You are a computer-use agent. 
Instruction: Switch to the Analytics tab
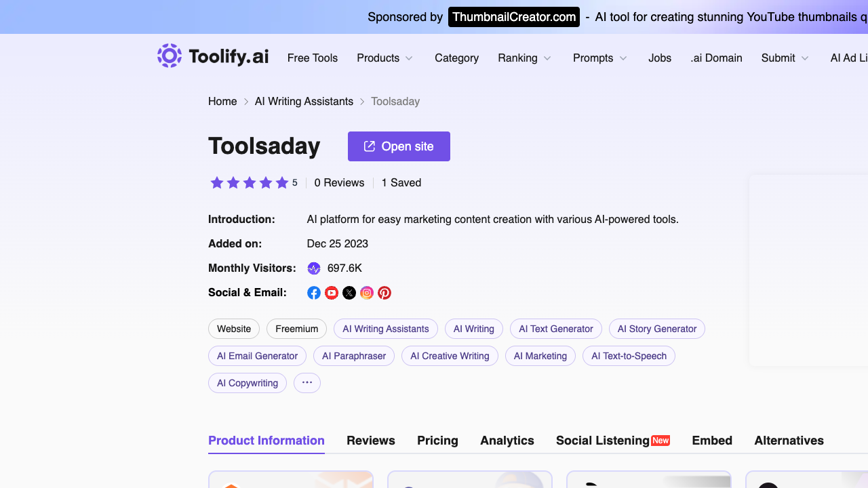507,441
